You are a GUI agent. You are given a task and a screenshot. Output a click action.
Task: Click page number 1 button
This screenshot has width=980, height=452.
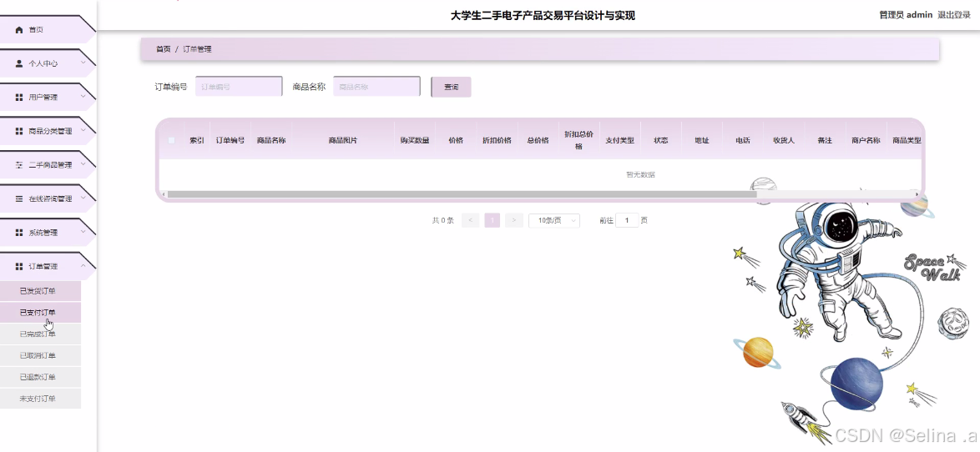[x=492, y=220]
